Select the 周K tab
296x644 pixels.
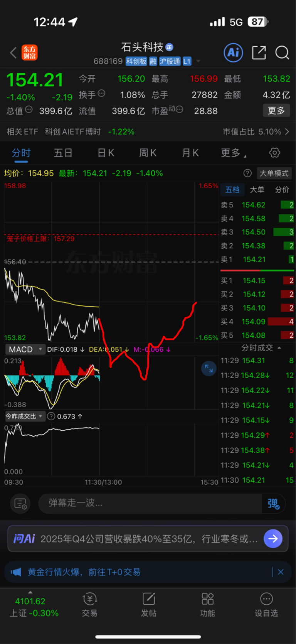click(148, 153)
